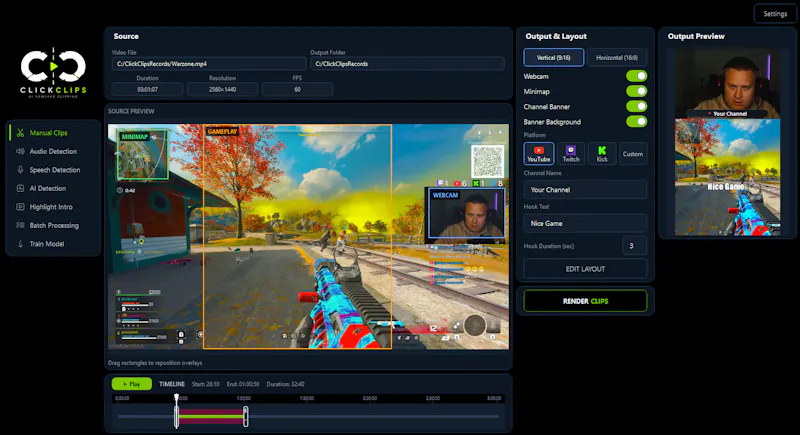800x435 pixels.
Task: Click the 2:30:00 timeline mark
Action: (x=433, y=398)
